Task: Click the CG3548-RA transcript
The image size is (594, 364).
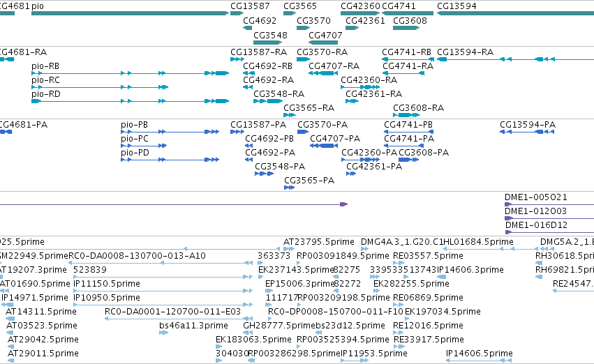Action: pos(268,101)
